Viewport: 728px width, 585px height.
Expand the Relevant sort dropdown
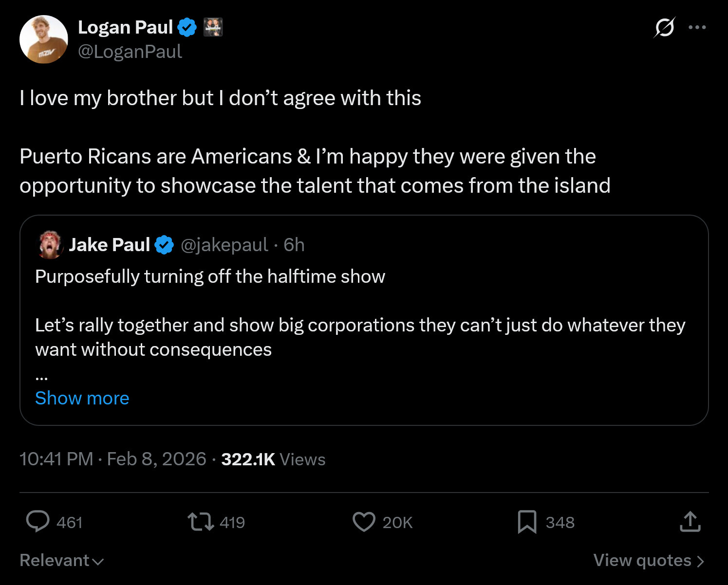[61, 561]
